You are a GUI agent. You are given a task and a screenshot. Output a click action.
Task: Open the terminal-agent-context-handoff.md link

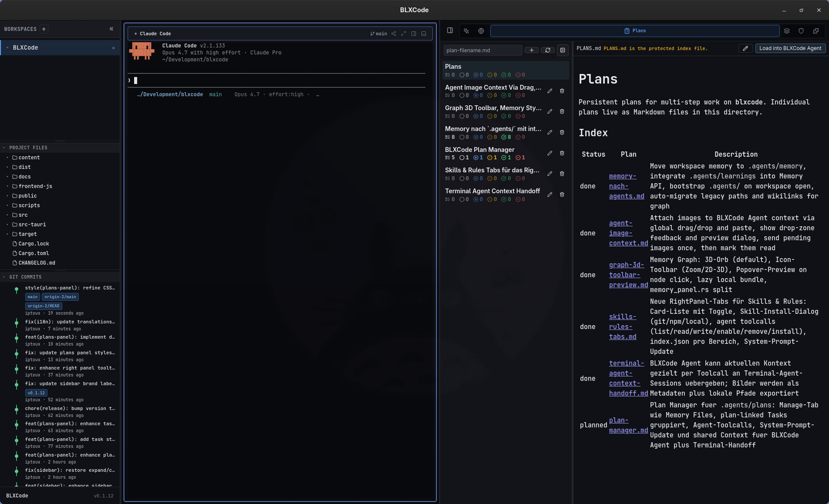[628, 378]
